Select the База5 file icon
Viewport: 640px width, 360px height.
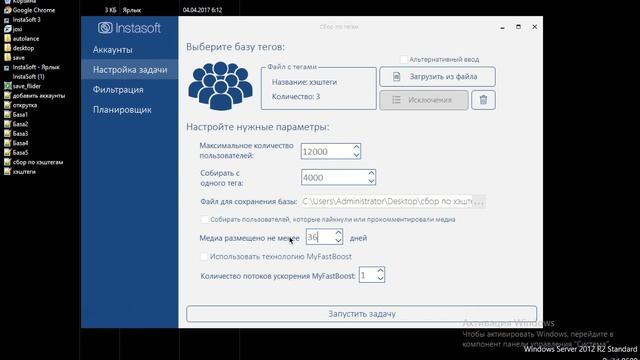[7, 153]
